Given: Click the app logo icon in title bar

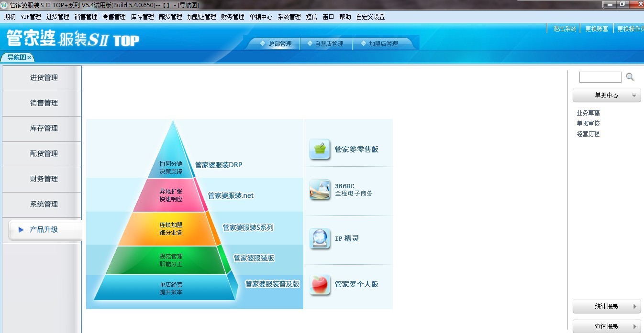Looking at the screenshot, I should point(4,5).
